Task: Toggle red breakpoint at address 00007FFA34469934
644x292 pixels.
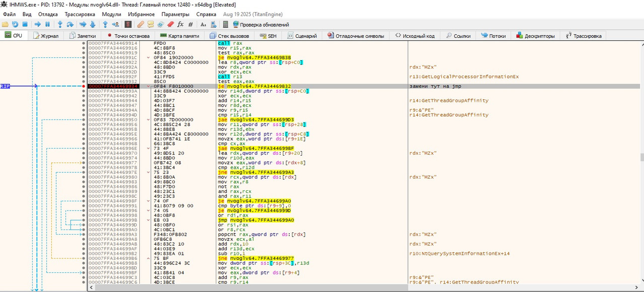Action: (84, 86)
